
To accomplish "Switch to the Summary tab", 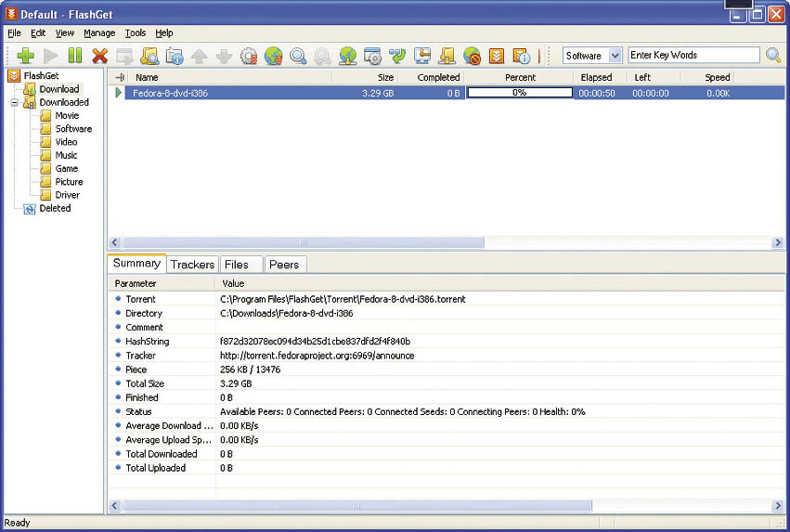I will click(x=136, y=263).
